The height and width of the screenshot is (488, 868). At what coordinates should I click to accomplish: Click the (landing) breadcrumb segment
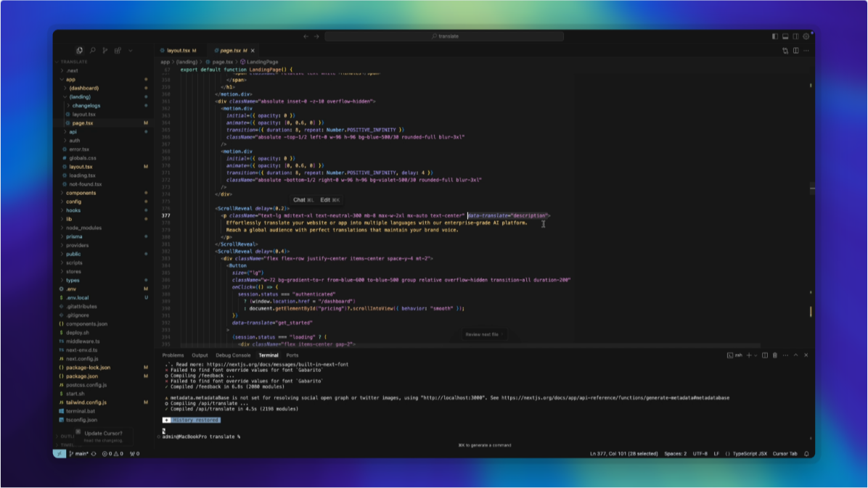pyautogui.click(x=187, y=62)
